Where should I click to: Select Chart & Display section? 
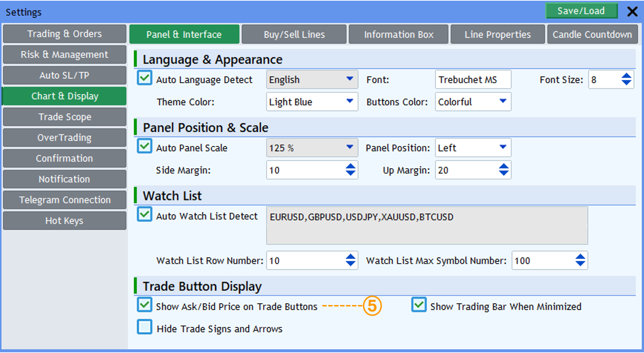pos(65,96)
